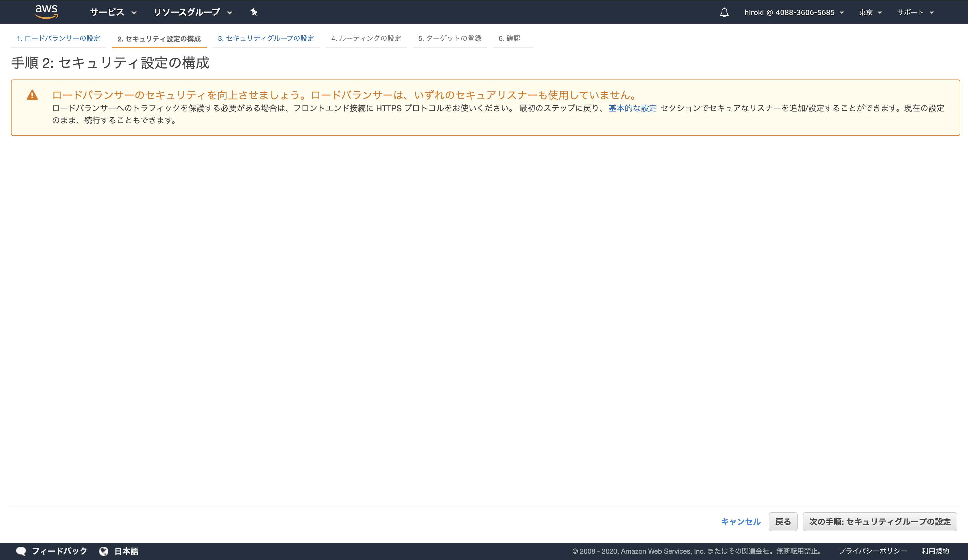968x560 pixels.
Task: Open the feedback speech bubble icon
Action: [x=22, y=550]
